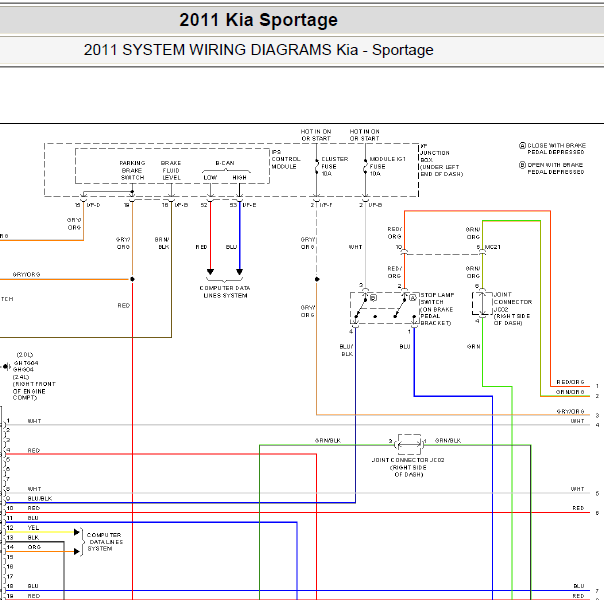Click the "YEL" wire label at pin 12
This screenshot has width=604, height=600.
click(33, 528)
